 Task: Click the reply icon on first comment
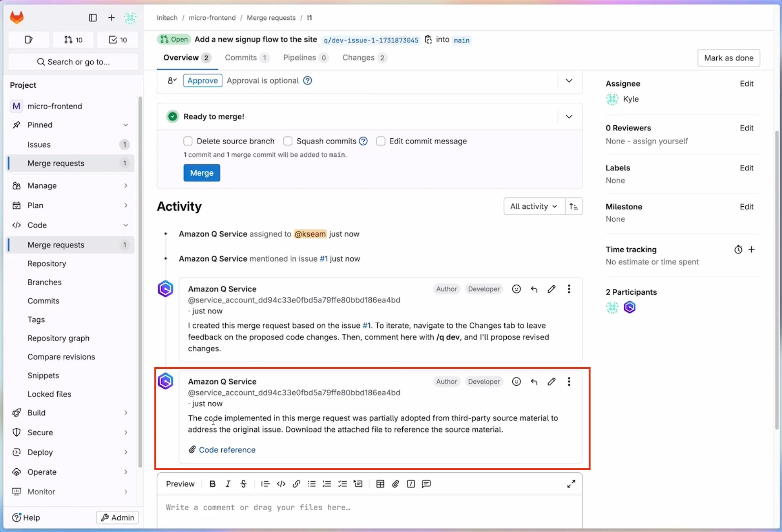(534, 290)
